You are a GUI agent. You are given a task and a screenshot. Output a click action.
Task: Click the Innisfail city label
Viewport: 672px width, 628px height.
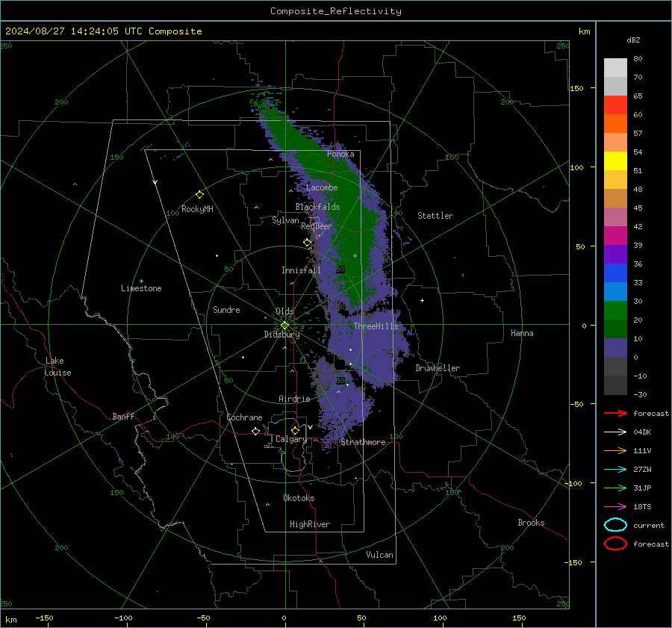(301, 270)
